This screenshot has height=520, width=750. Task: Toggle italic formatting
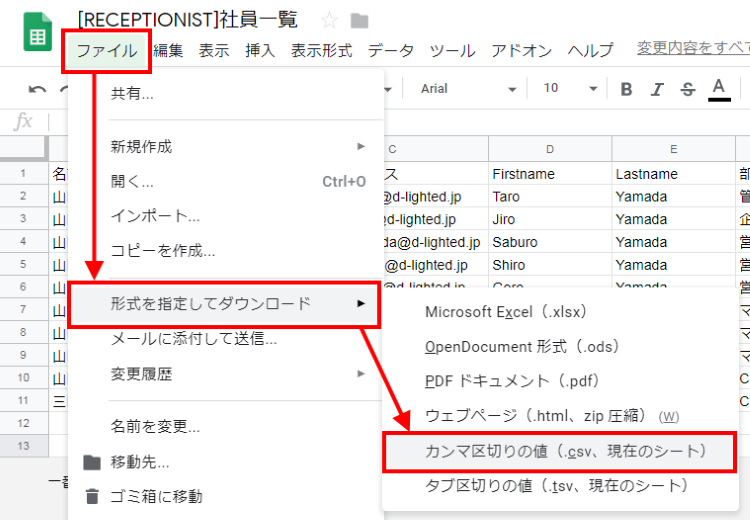click(657, 89)
